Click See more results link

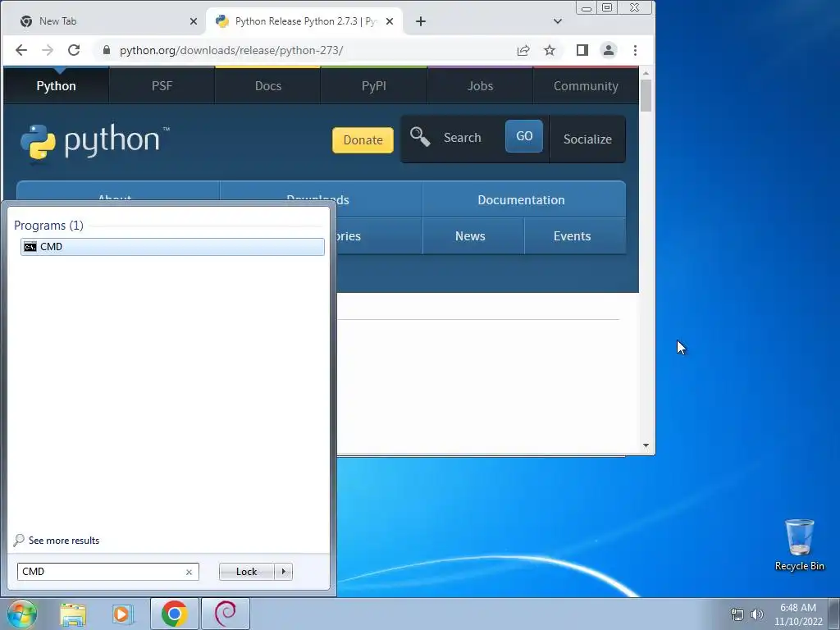pyautogui.click(x=64, y=541)
